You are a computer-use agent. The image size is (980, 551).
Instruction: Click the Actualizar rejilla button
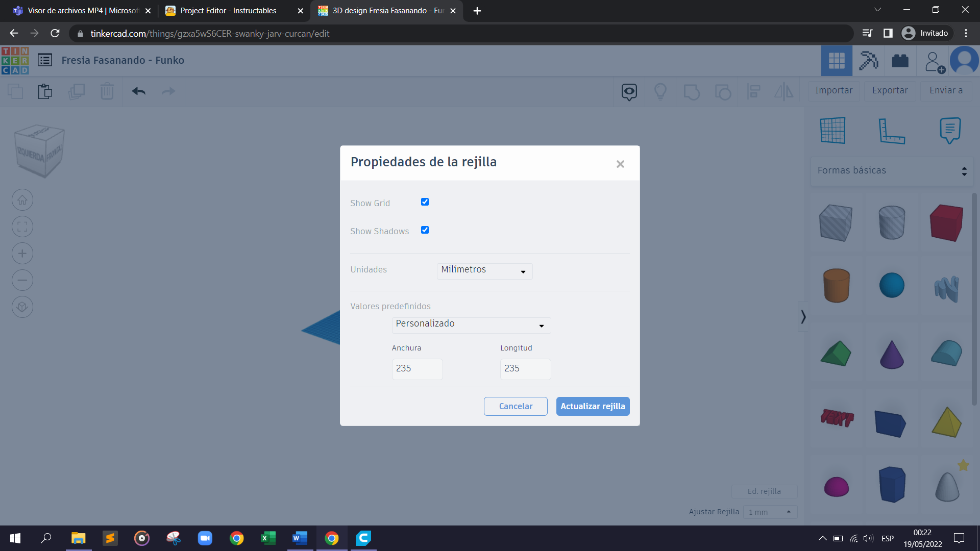click(x=593, y=406)
